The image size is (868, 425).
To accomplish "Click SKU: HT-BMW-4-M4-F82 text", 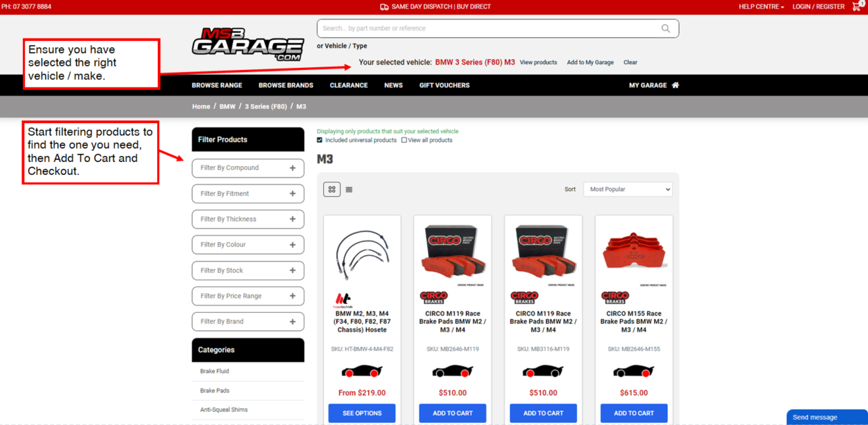I will 362,349.
